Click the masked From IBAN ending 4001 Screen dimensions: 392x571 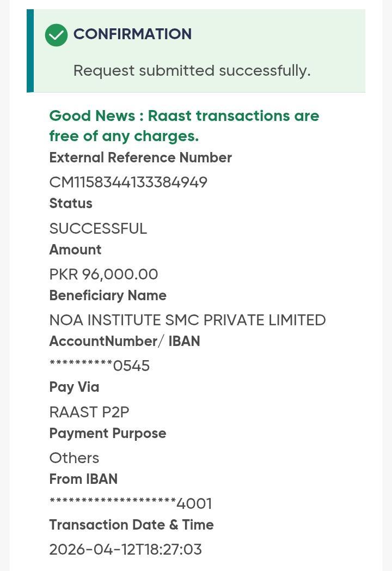point(131,503)
